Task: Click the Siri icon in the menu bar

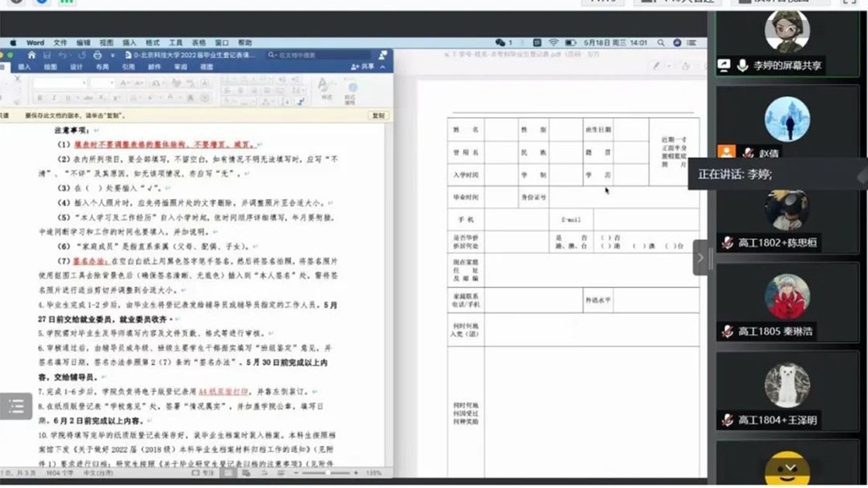Action: [x=677, y=43]
